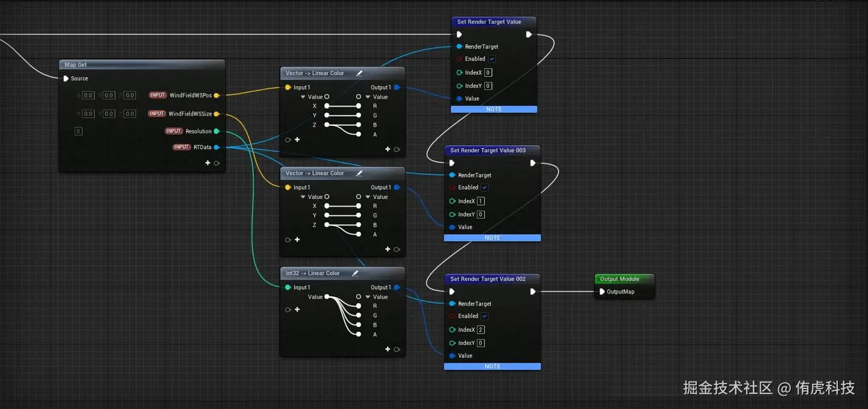Image resolution: width=868 pixels, height=409 pixels.
Task: Select Set Render Target Value 002 title bar
Action: point(492,279)
